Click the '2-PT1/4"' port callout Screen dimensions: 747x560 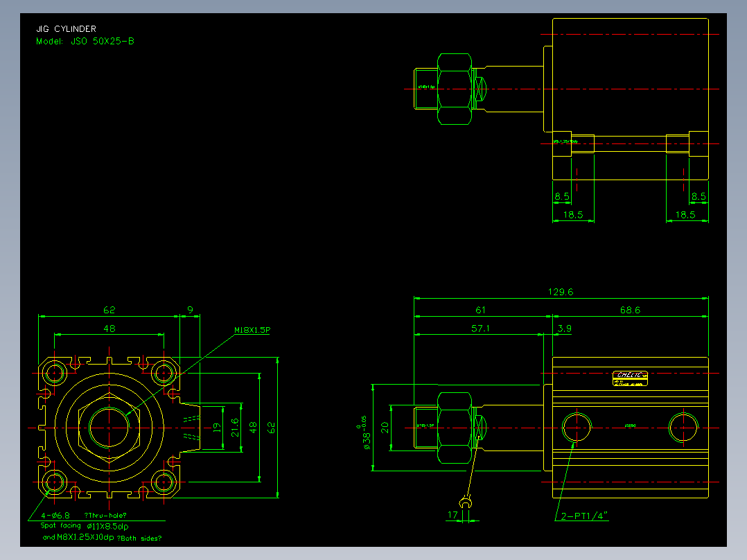584,516
